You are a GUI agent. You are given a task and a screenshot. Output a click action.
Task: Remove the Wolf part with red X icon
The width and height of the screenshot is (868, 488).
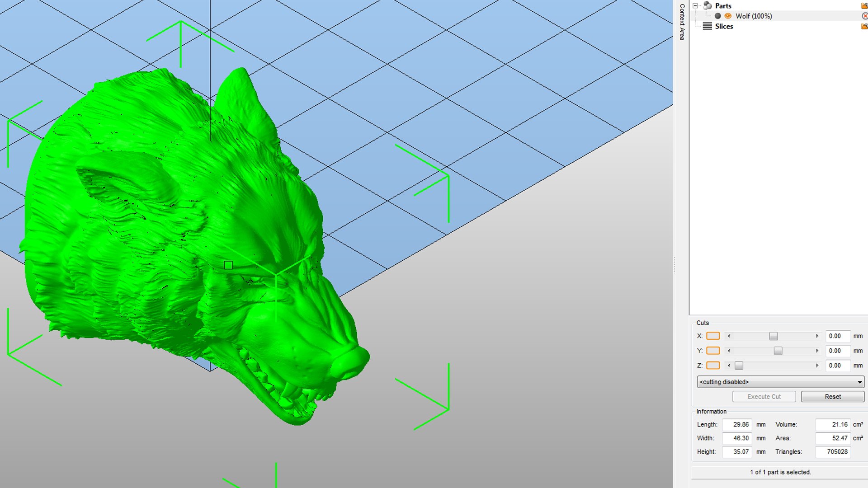coord(865,16)
